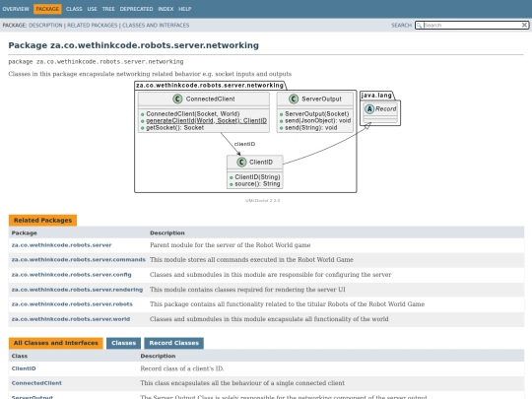Click the package title heading
The width and height of the screenshot is (532, 399).
133,45
